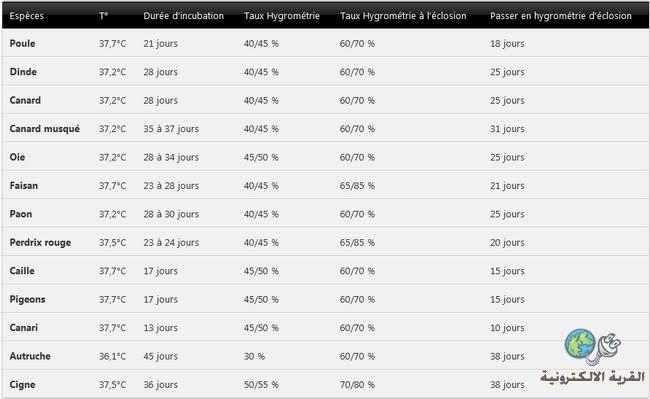Click the globe and plug logo icon
The width and height of the screenshot is (650, 399).
point(593,346)
